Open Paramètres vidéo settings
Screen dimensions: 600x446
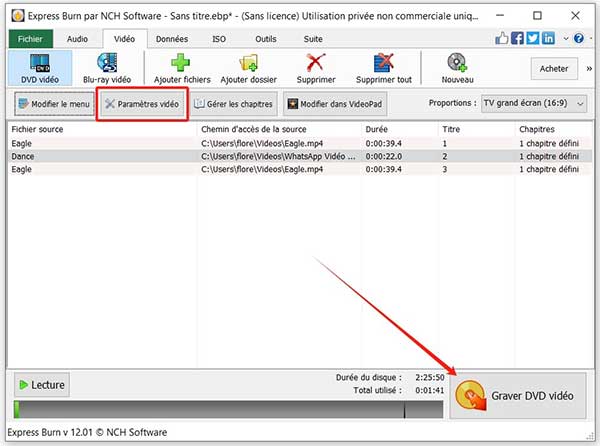142,104
